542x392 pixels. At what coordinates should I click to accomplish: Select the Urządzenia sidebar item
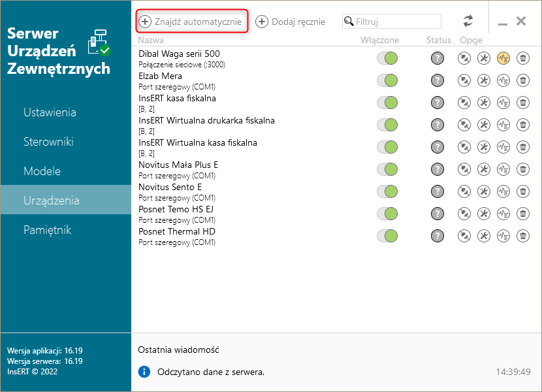66,200
